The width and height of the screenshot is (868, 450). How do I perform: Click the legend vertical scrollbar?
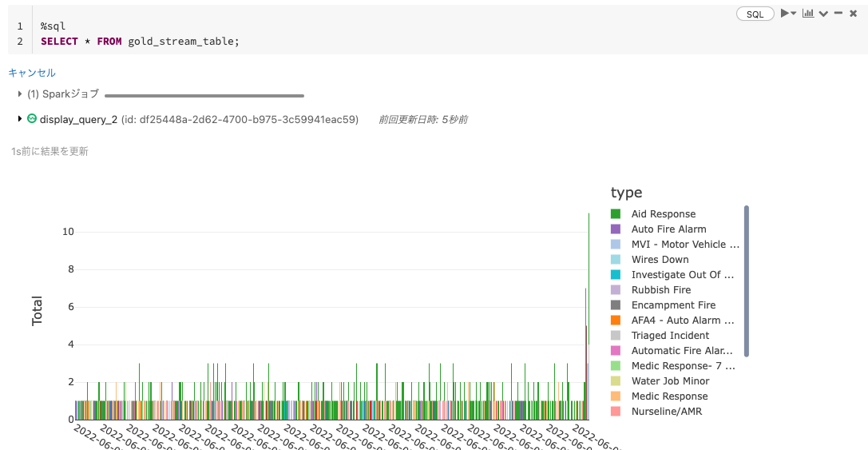[x=746, y=281]
